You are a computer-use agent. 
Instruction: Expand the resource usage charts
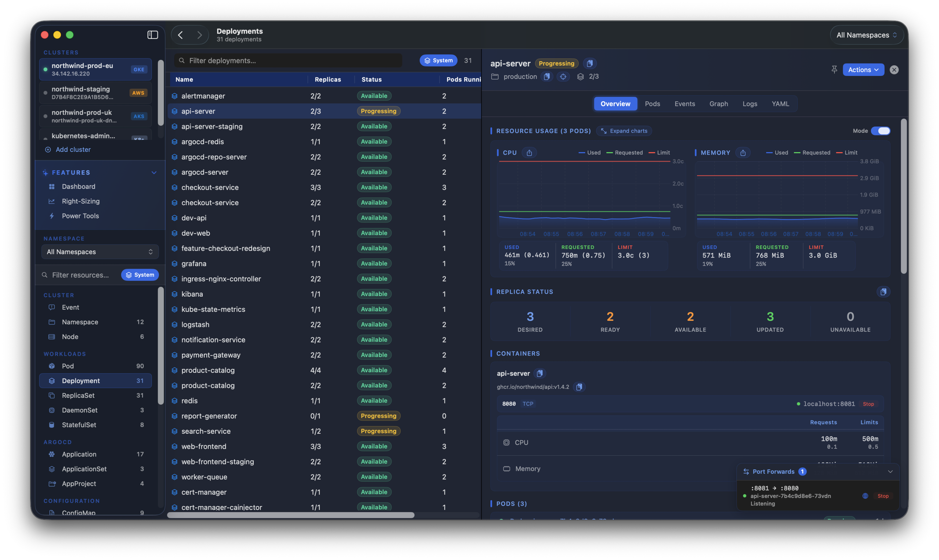[x=624, y=131]
